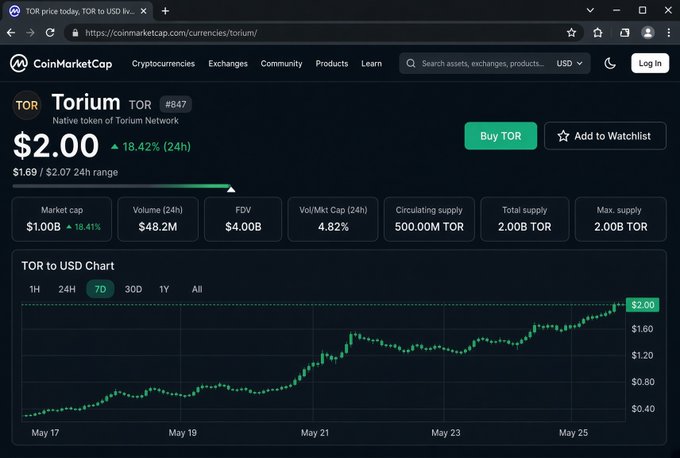Select the 30D chart range

coord(133,289)
